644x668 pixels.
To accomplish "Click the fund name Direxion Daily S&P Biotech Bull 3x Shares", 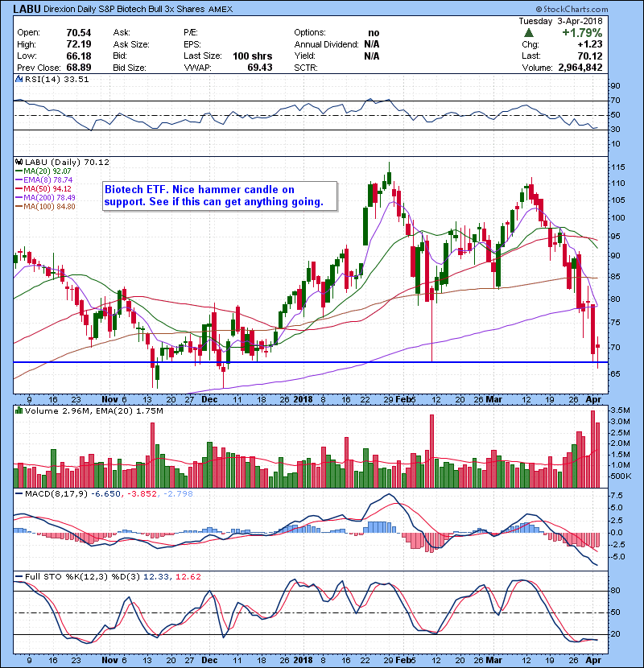I will (125, 9).
